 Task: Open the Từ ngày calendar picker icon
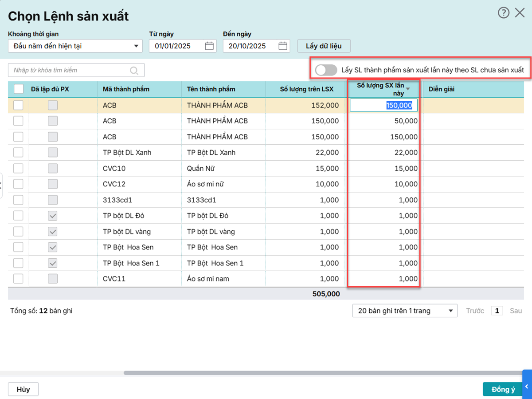coord(209,46)
